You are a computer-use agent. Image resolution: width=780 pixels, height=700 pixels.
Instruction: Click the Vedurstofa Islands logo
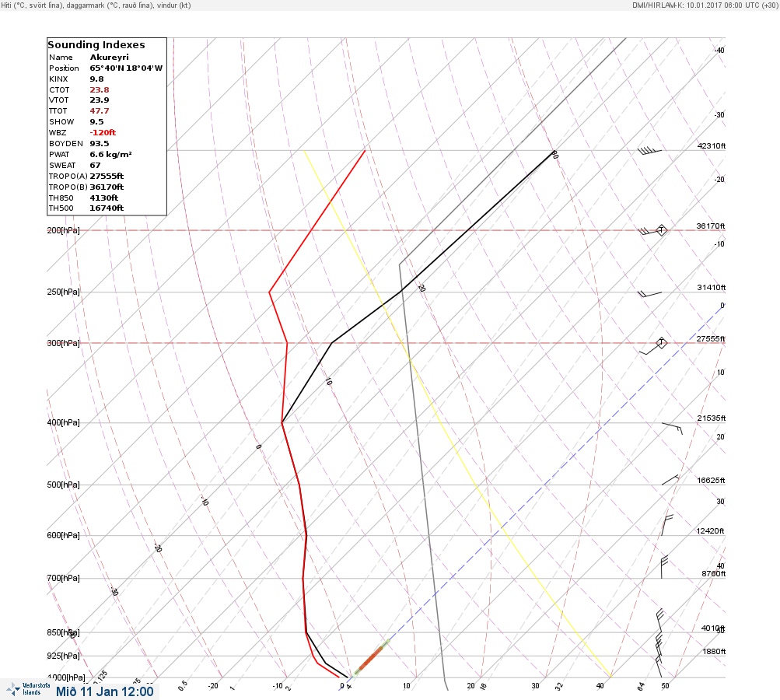[x=28, y=689]
